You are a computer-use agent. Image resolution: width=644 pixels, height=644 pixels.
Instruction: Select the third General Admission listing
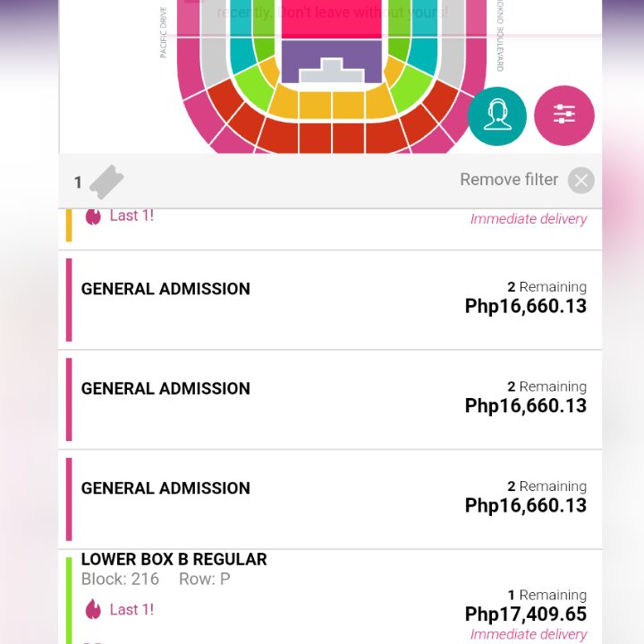click(x=330, y=499)
